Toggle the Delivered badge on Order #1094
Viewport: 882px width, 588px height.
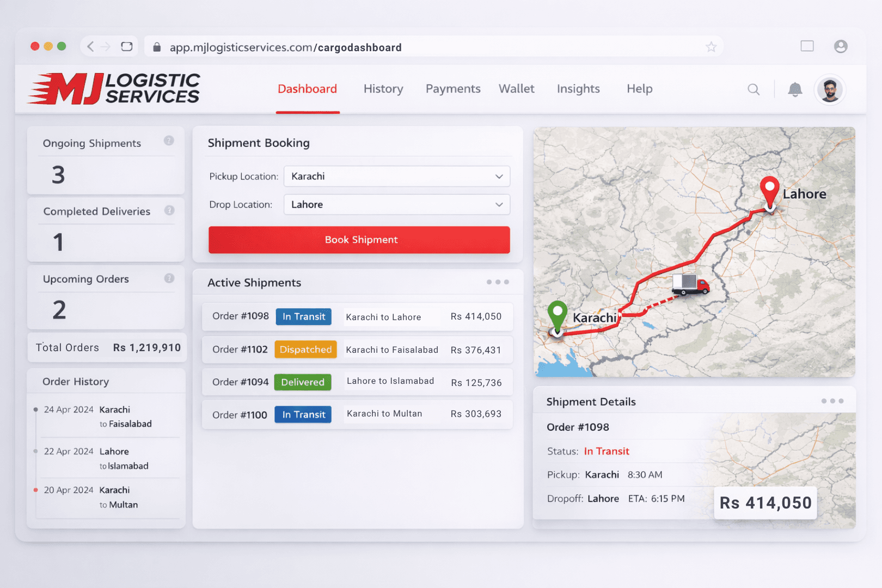click(303, 382)
